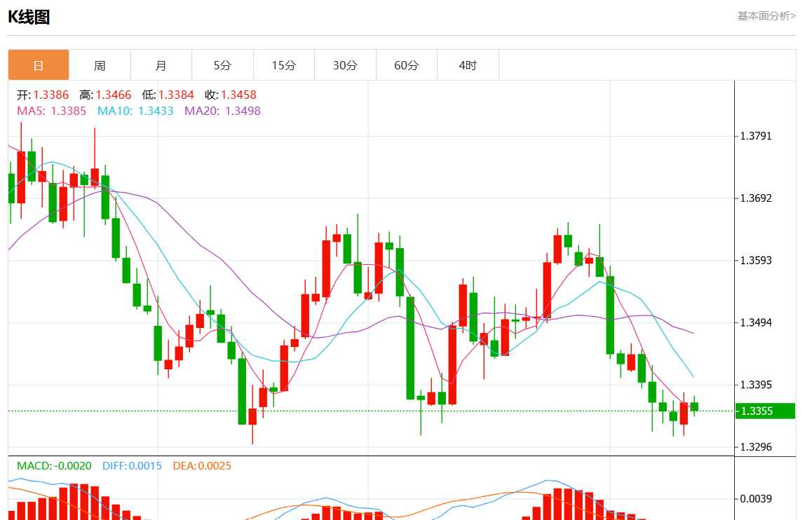Screen dimensions: 812x520
Task: Click the MA5: 1.3385 label
Action: (x=51, y=111)
